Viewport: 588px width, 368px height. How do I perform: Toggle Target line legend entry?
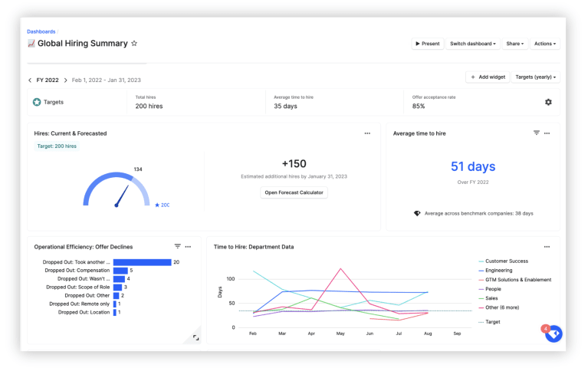(489, 322)
